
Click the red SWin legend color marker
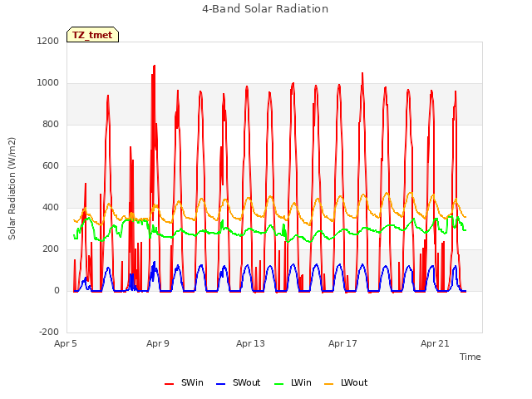pyautogui.click(x=169, y=384)
